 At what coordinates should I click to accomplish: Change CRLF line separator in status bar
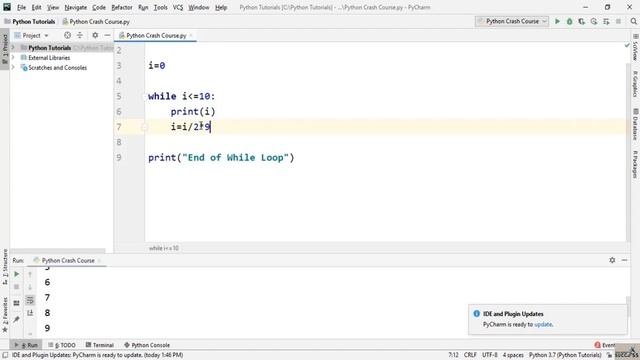[470, 355]
